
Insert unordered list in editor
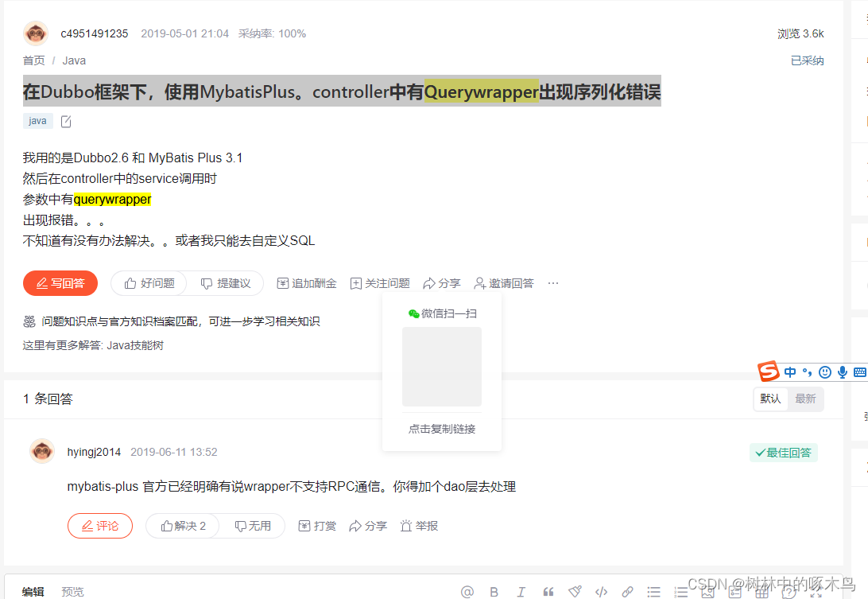pos(653,592)
